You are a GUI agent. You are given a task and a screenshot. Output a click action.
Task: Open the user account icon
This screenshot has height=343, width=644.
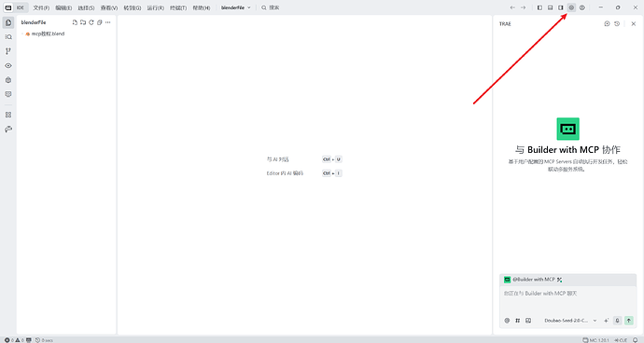[x=582, y=7]
